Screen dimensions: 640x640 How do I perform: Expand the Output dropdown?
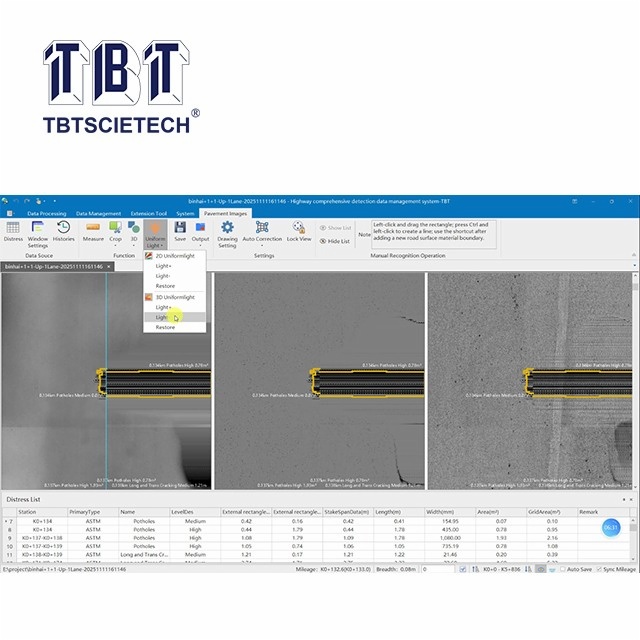pos(201,240)
